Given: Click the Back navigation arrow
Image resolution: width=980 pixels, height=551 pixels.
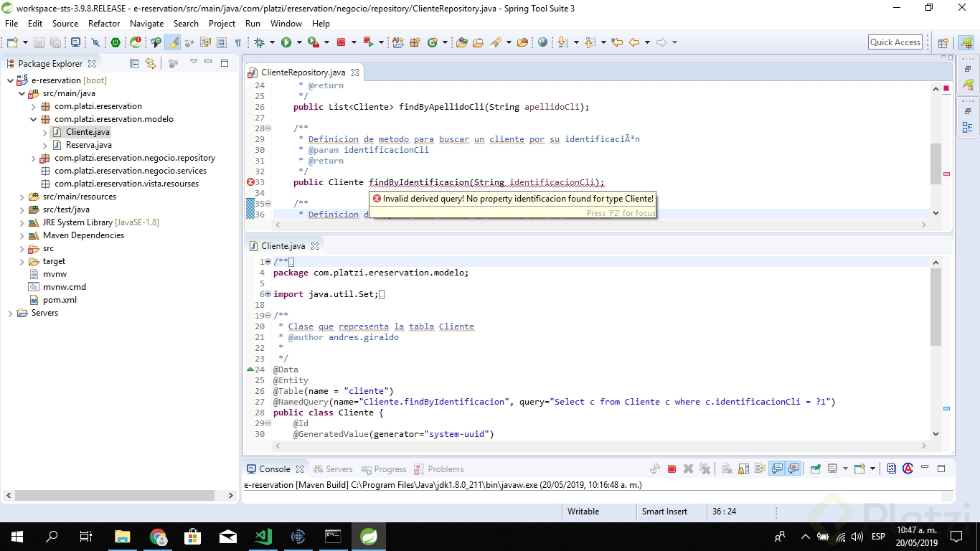Looking at the screenshot, I should pos(634,42).
